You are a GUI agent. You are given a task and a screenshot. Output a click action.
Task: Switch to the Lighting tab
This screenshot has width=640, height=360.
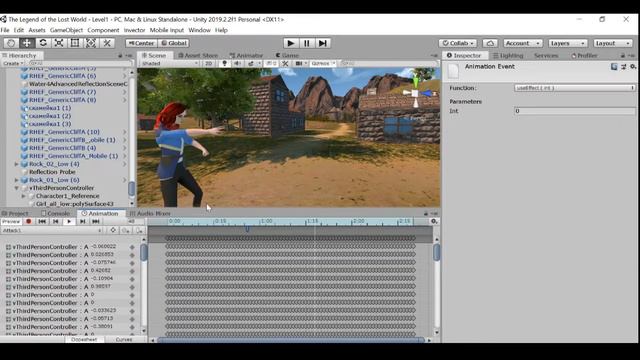click(508, 55)
